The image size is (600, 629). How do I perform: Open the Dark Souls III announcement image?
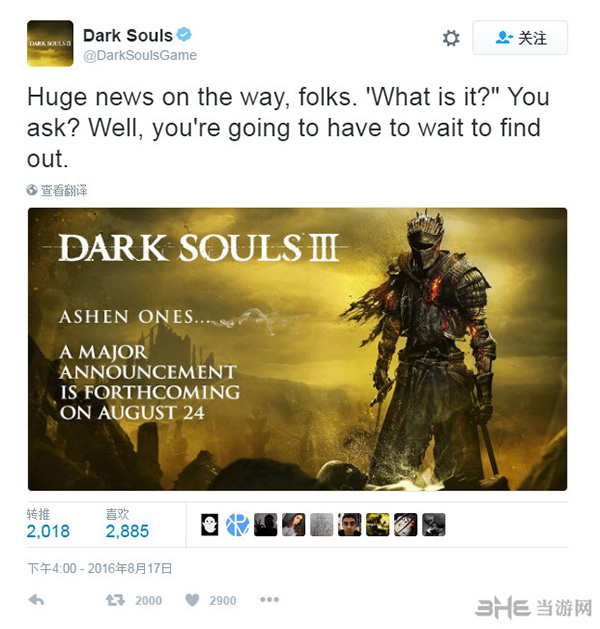(x=297, y=349)
